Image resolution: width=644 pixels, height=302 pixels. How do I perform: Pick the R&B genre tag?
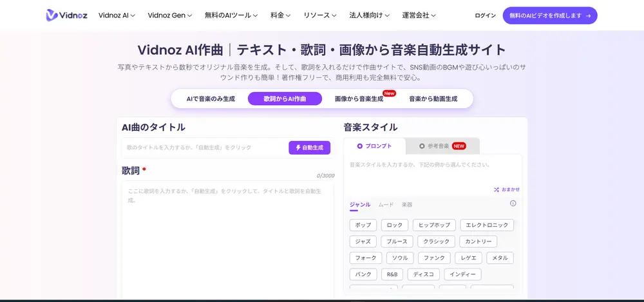pyautogui.click(x=392, y=274)
